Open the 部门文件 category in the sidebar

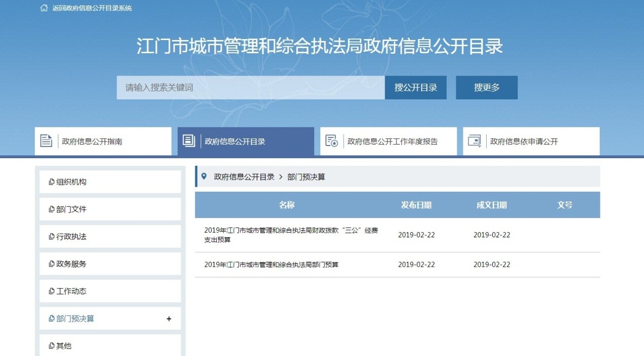point(67,208)
